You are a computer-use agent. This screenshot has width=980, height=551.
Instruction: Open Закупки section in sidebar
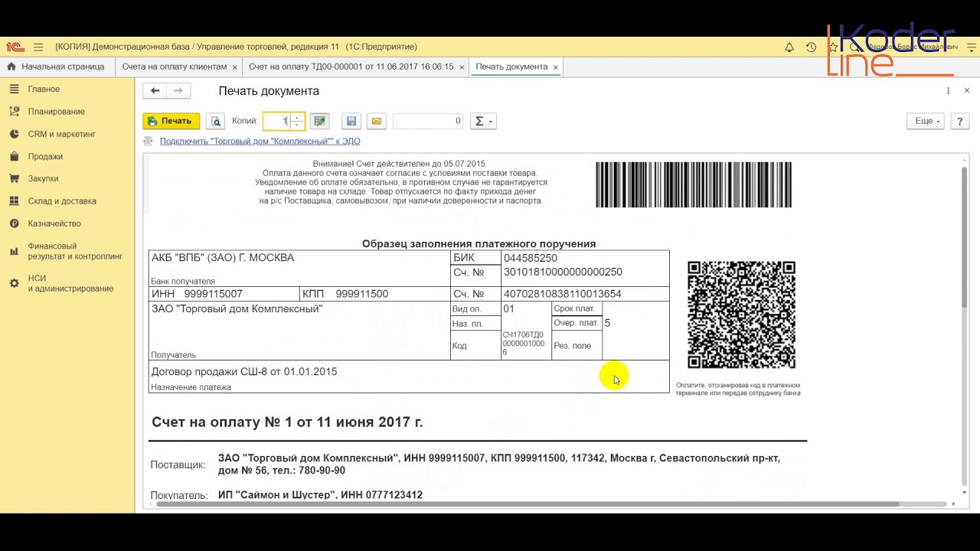pos(44,178)
